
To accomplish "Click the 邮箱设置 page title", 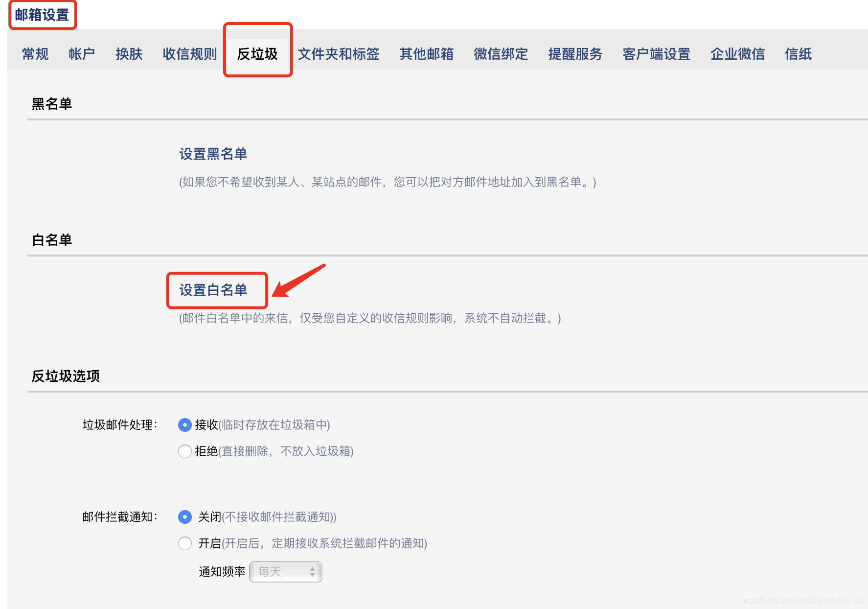I will coord(42,15).
